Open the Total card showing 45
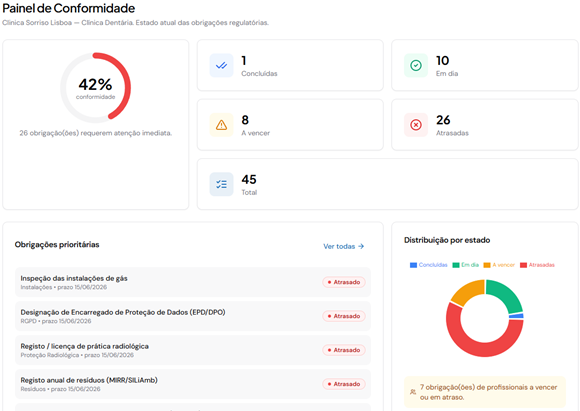The width and height of the screenshot is (580, 411). pos(387,184)
